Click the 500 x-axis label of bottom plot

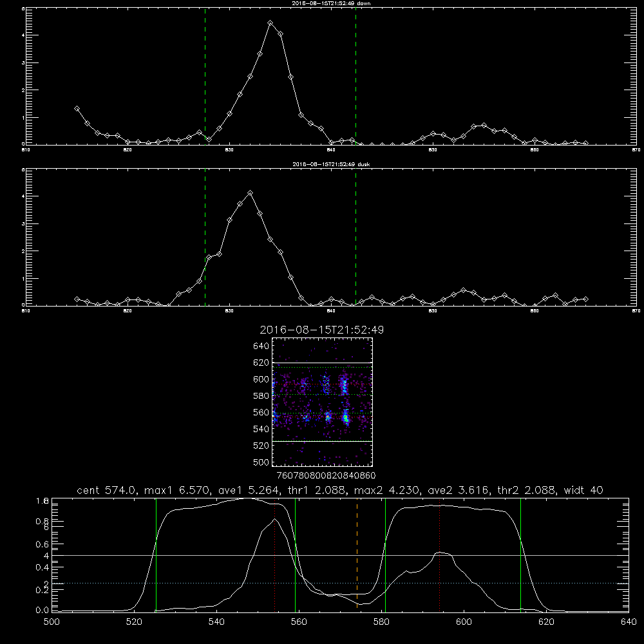(x=52, y=622)
